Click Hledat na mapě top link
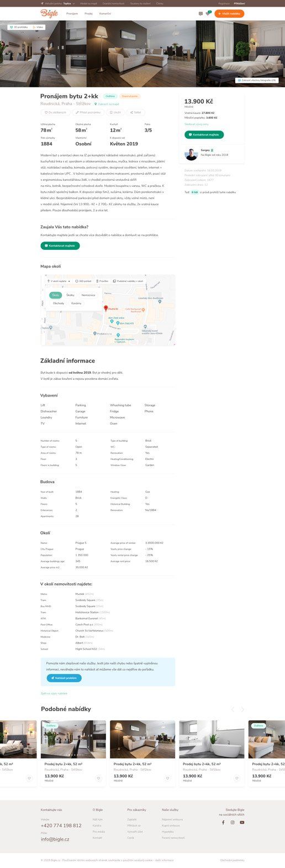The height and width of the screenshot is (868, 285). coord(88,3)
